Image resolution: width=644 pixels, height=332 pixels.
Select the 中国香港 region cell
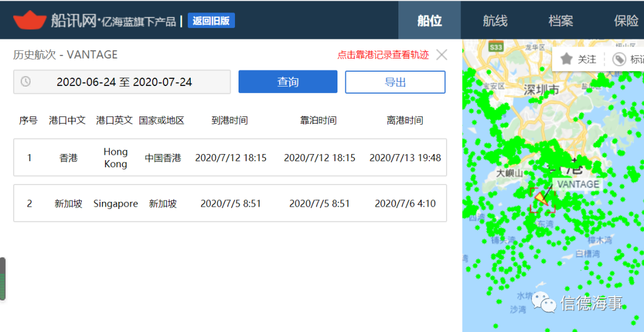tap(163, 158)
